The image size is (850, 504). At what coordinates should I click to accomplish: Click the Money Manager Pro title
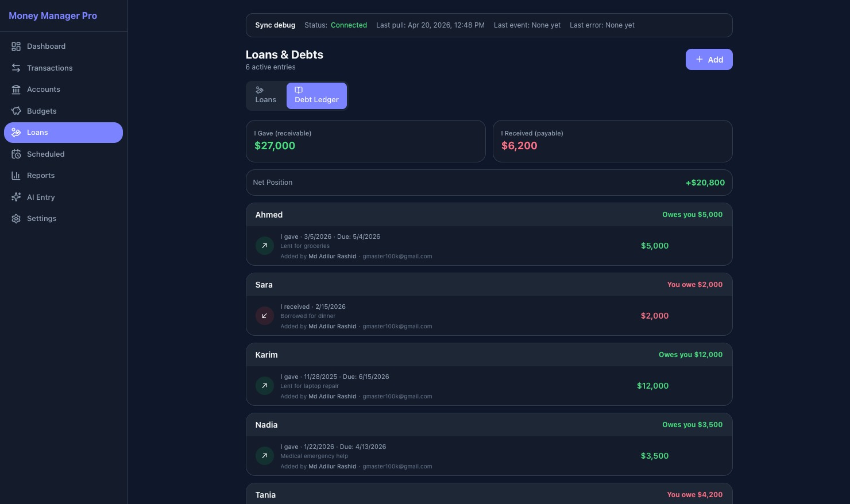tap(53, 15)
